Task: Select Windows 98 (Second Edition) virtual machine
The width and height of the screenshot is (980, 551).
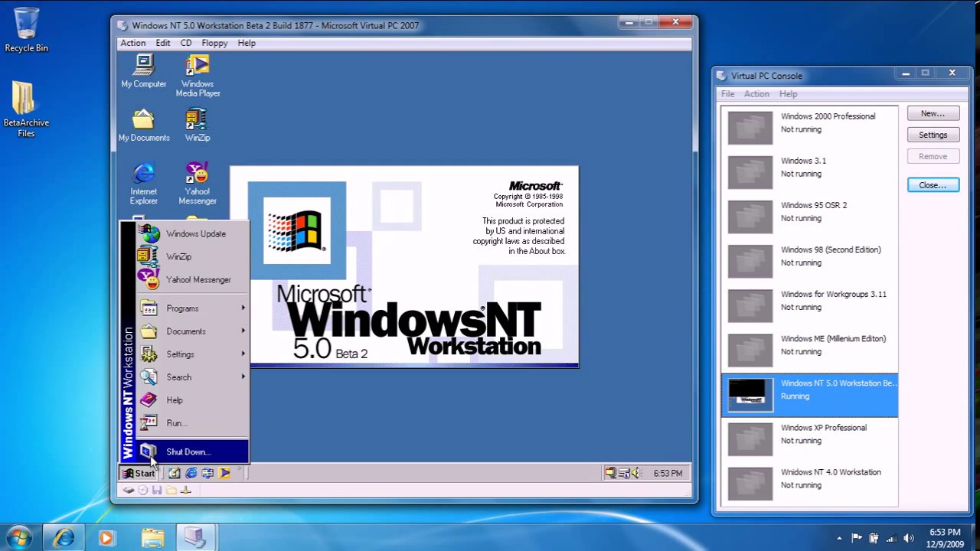Action: click(809, 260)
